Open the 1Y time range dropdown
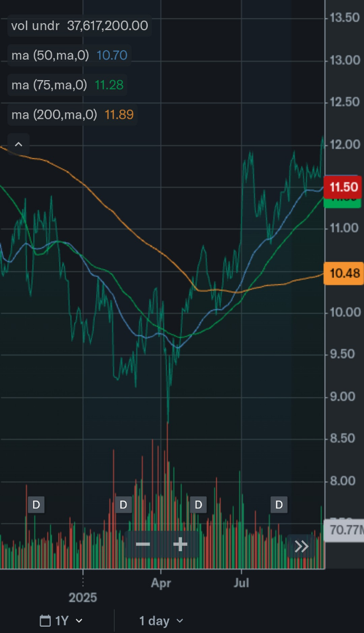Viewport: 364px width, 633px height. (68, 621)
